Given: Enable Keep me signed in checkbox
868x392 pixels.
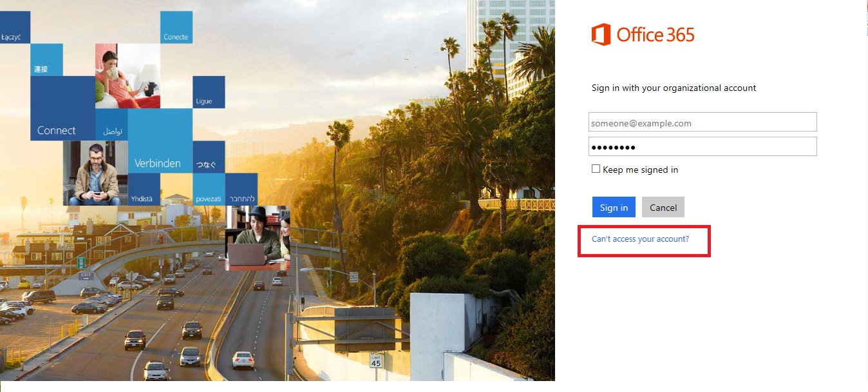Looking at the screenshot, I should tap(596, 169).
